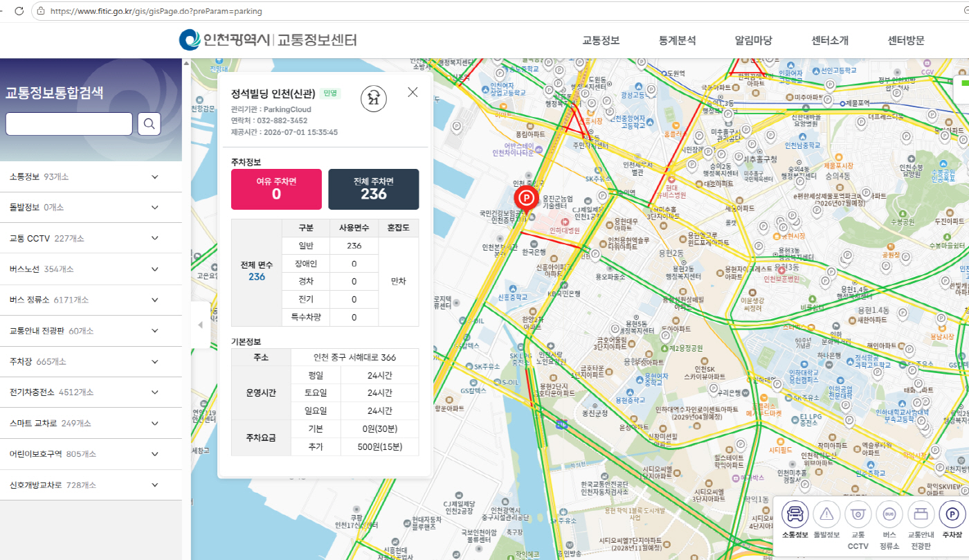Viewport: 969px width, 560px height.
Task: Expand the 주차장 665개소 section
Action: 91,361
